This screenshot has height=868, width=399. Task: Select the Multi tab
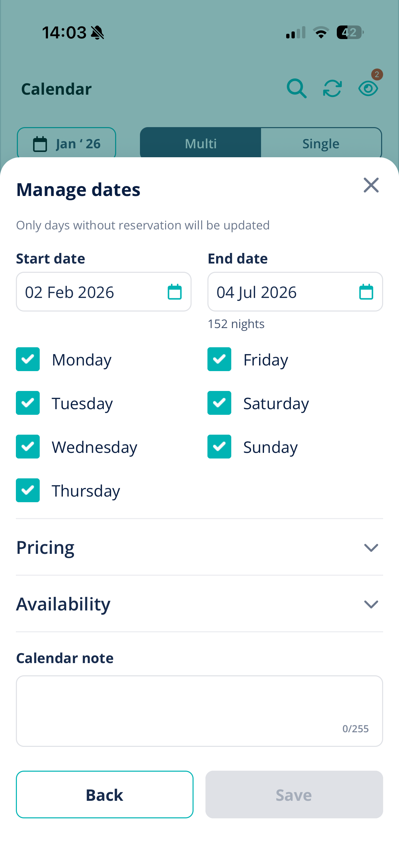click(x=201, y=144)
